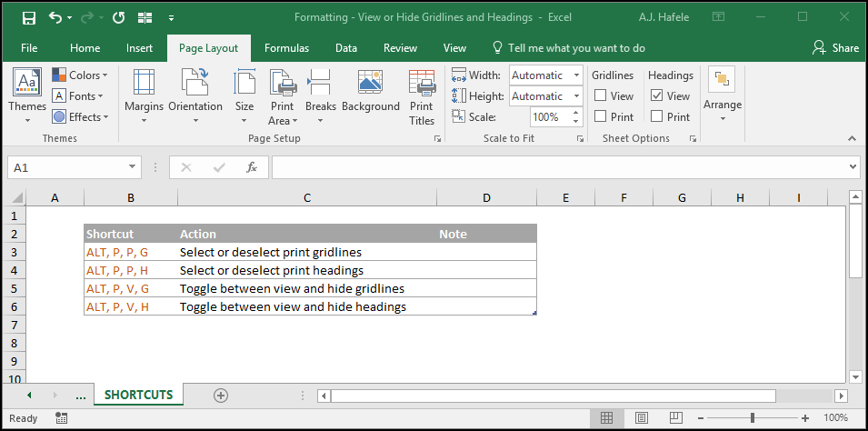The width and height of the screenshot is (868, 431).
Task: Switch to Normal view in the status bar
Action: (606, 417)
